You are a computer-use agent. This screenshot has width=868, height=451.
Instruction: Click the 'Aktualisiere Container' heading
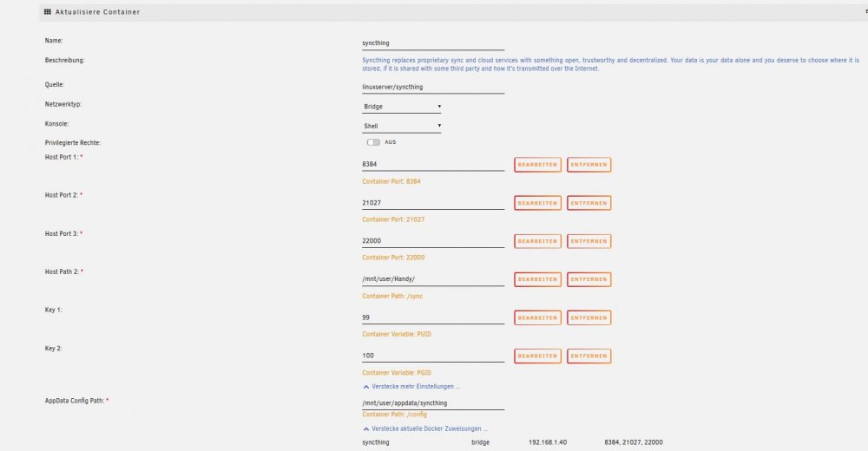pos(97,11)
